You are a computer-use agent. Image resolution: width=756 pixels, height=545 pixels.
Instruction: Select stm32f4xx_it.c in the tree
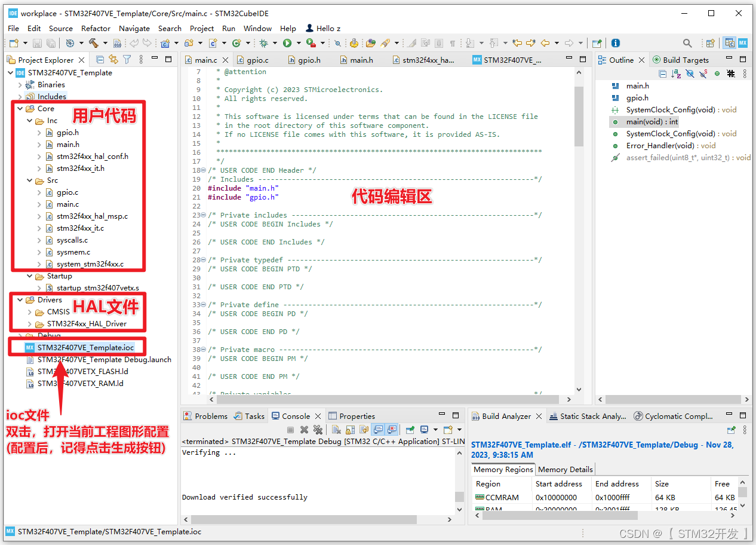pyautogui.click(x=80, y=228)
